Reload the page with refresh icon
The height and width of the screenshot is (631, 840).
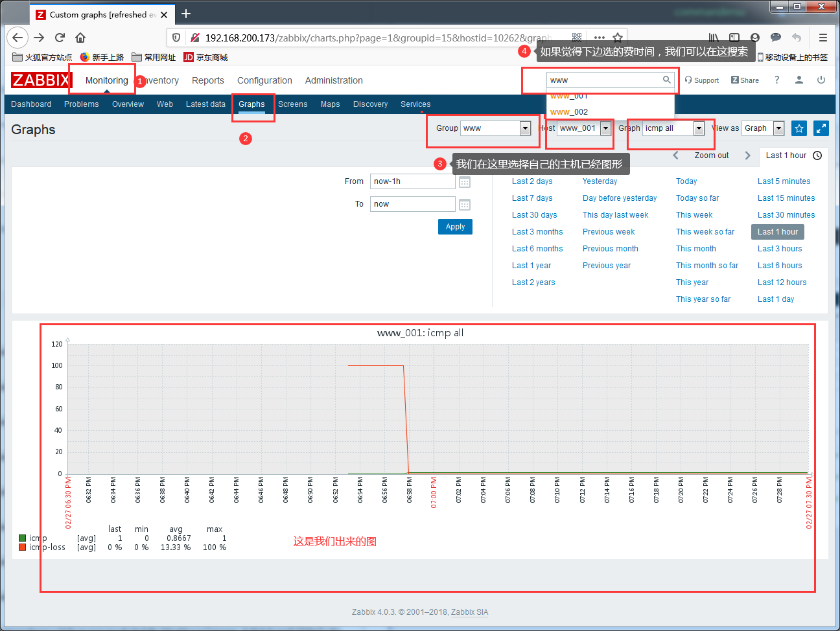(60, 38)
